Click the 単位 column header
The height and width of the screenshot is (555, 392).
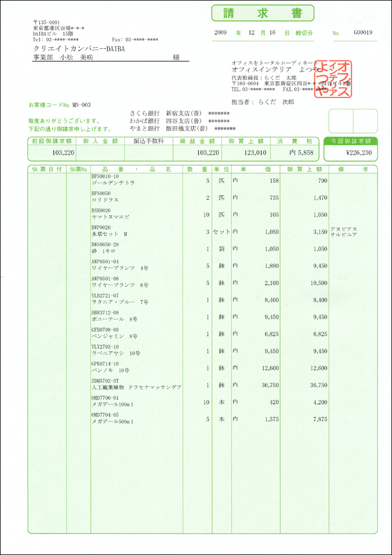click(222, 169)
